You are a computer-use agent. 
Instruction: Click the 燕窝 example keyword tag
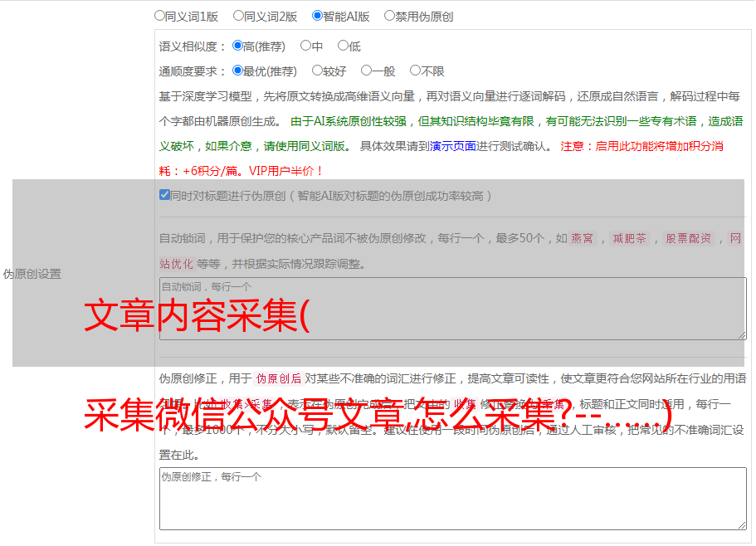click(582, 238)
